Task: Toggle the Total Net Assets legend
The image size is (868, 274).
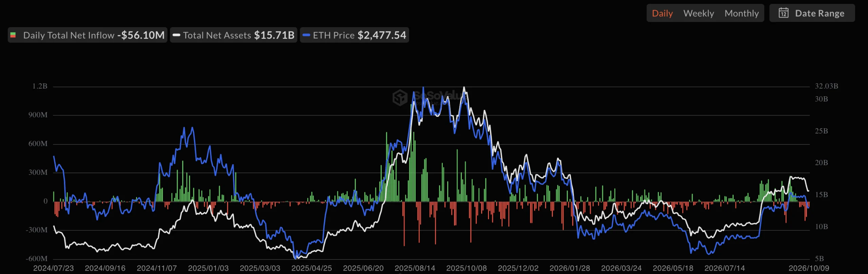Action: tap(234, 35)
